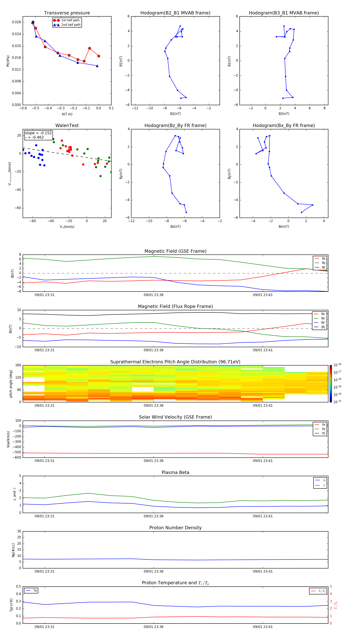
Task: Click the Bx(nT) x-axis label
Action: click(x=284, y=227)
